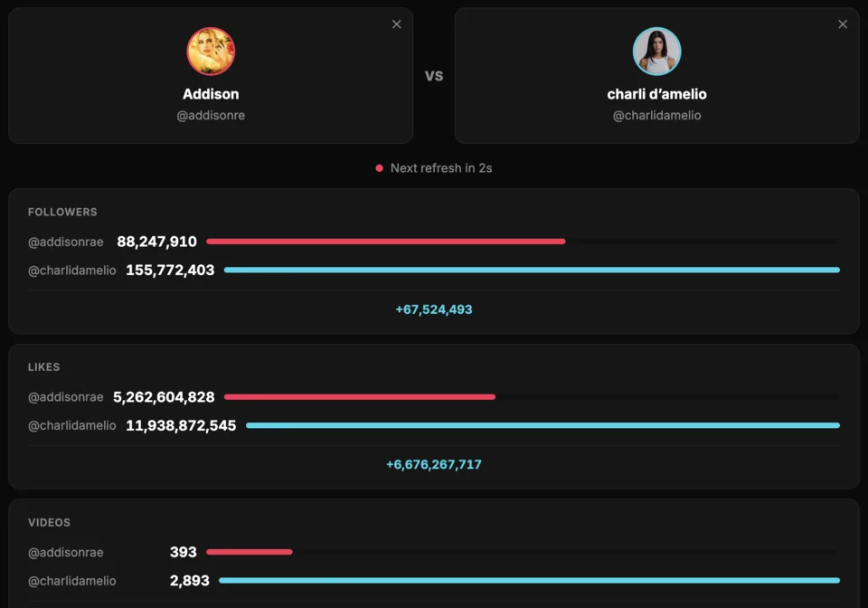The height and width of the screenshot is (608, 868).
Task: Click charli d'amelio's profile avatar picture
Action: (x=657, y=51)
